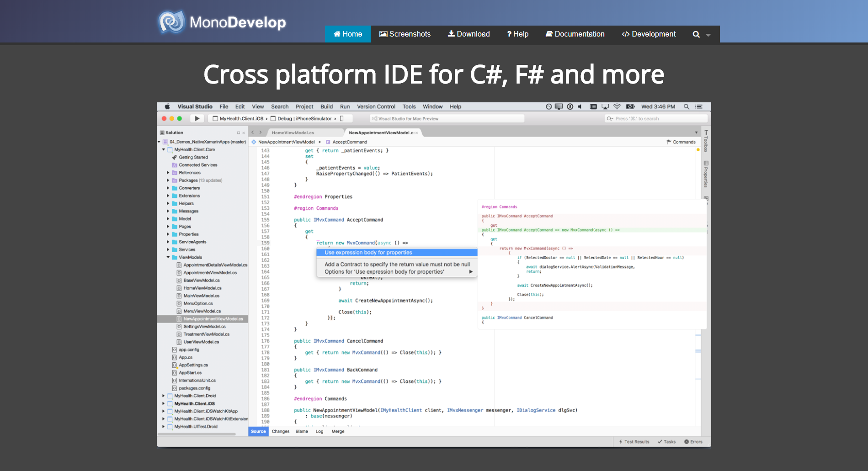The image size is (868, 471).
Task: Click the Wi-Fi icon in the macOS menu bar
Action: tap(617, 106)
